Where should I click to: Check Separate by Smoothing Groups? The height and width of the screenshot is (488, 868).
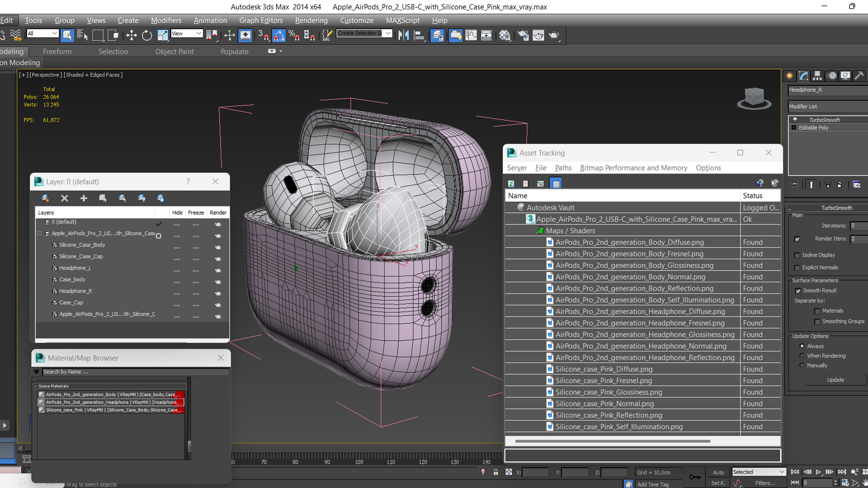tap(817, 322)
